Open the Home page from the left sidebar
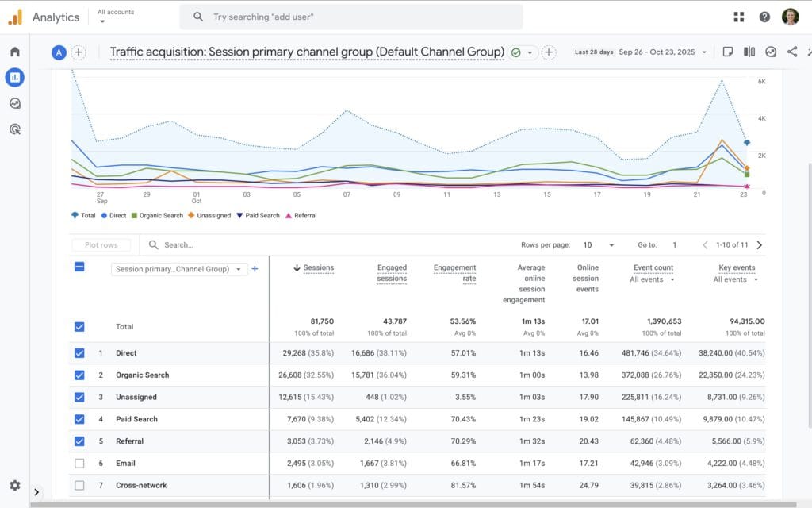 point(14,50)
